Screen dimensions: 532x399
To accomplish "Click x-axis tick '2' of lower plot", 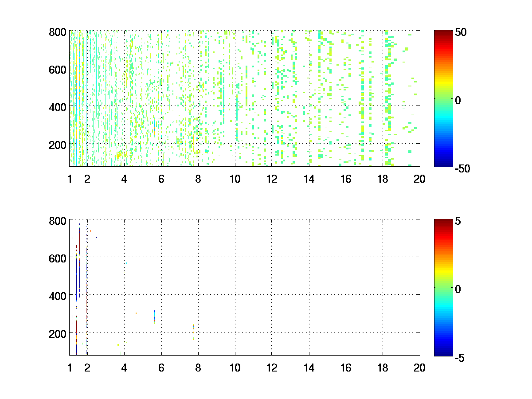I will point(87,368).
